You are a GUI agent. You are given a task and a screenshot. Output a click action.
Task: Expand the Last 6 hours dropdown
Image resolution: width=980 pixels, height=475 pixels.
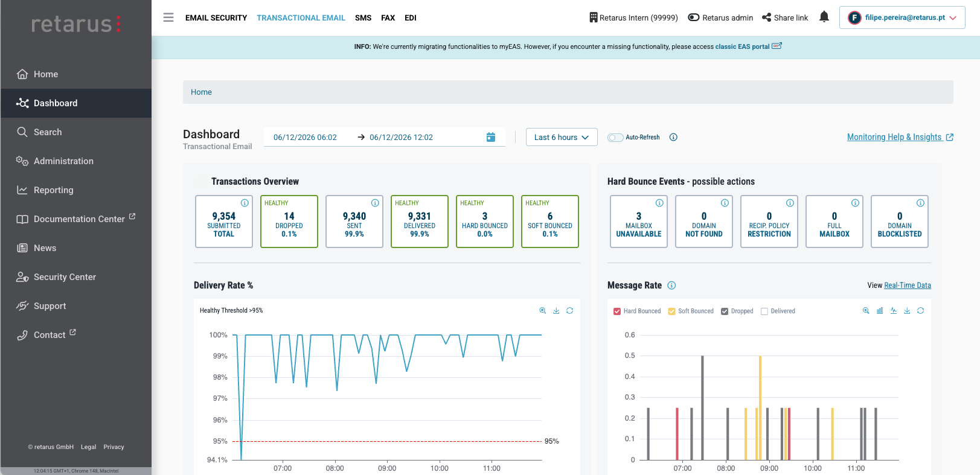coord(562,137)
